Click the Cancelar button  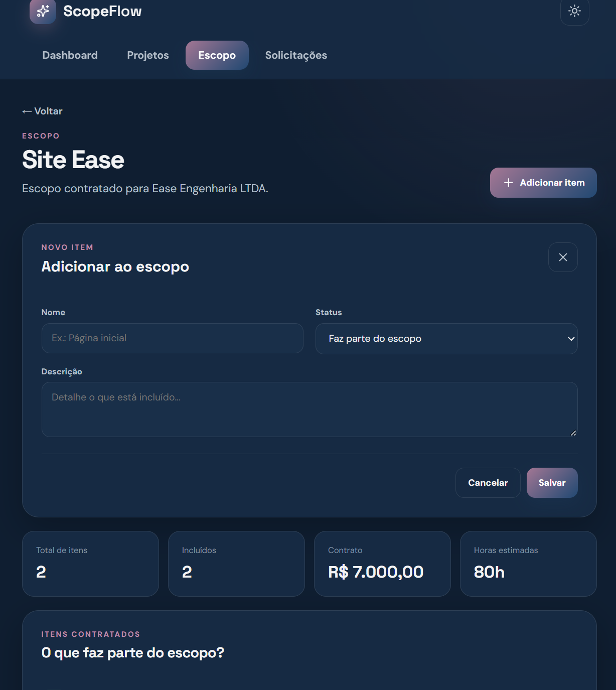[488, 483]
